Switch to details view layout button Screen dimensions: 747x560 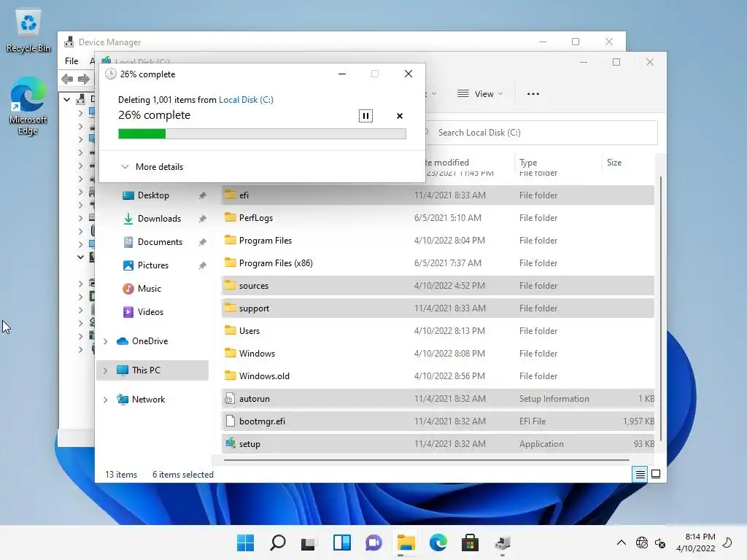pos(640,474)
